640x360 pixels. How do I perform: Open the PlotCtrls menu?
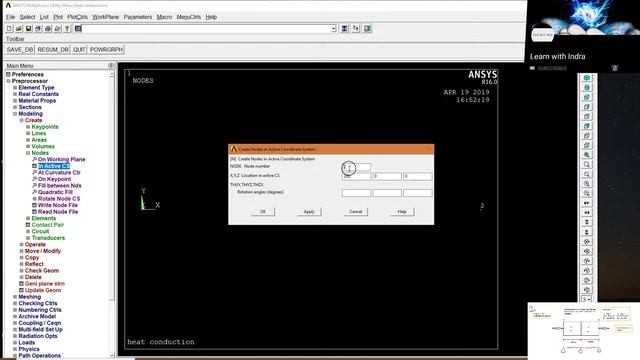[78, 17]
